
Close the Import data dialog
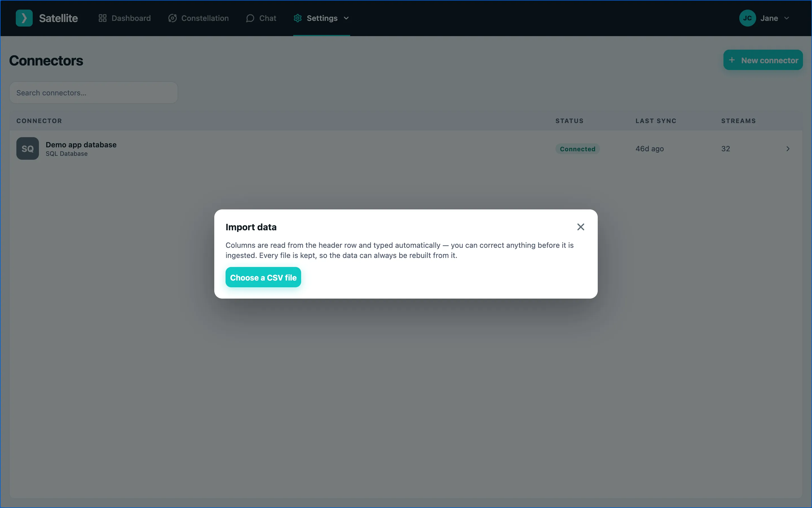coord(581,227)
